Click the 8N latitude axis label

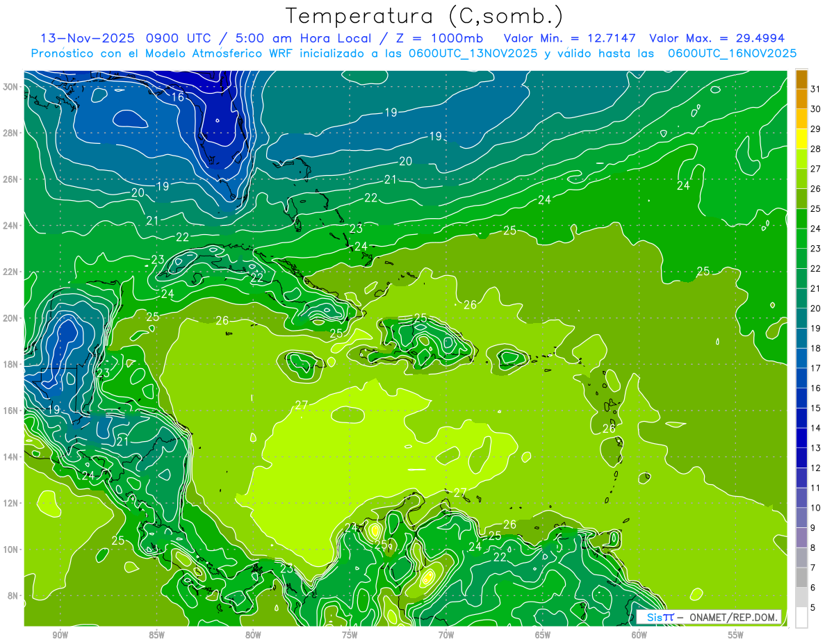coord(13,595)
